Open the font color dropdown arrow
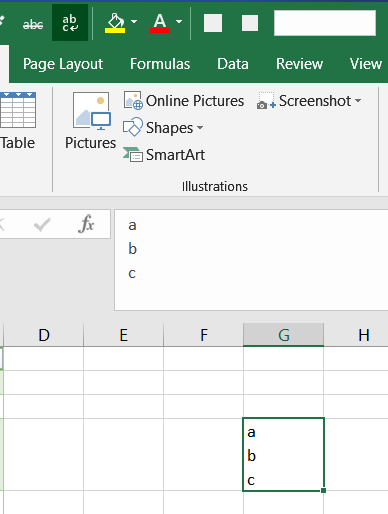 179,22
